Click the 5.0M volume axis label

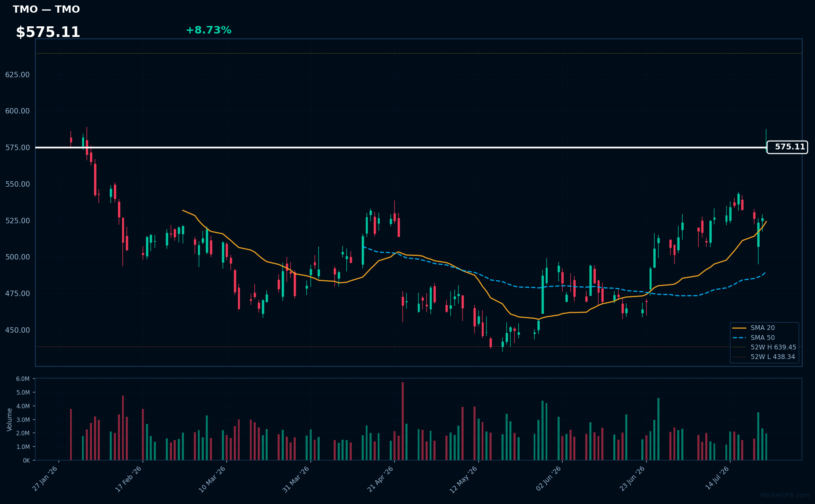(x=23, y=393)
